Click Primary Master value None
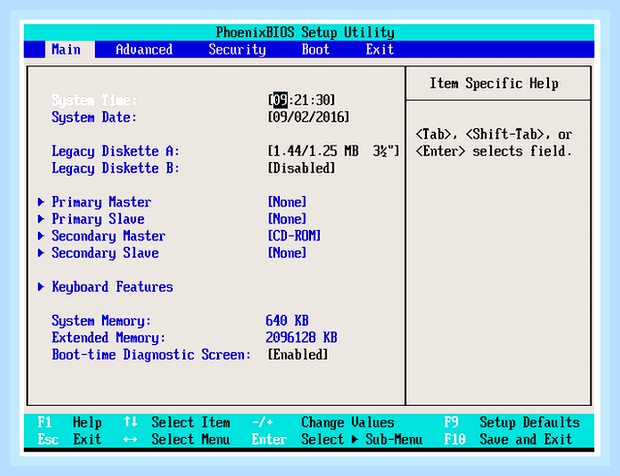620x476 pixels. pyautogui.click(x=287, y=202)
